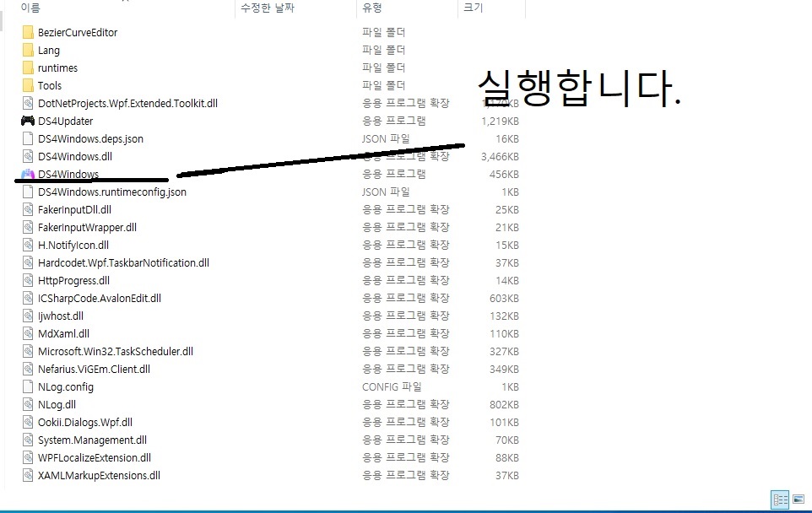Select the ICSharpCode.AvalonEdit.dll icon
The height and width of the screenshot is (513, 812).
(x=28, y=298)
